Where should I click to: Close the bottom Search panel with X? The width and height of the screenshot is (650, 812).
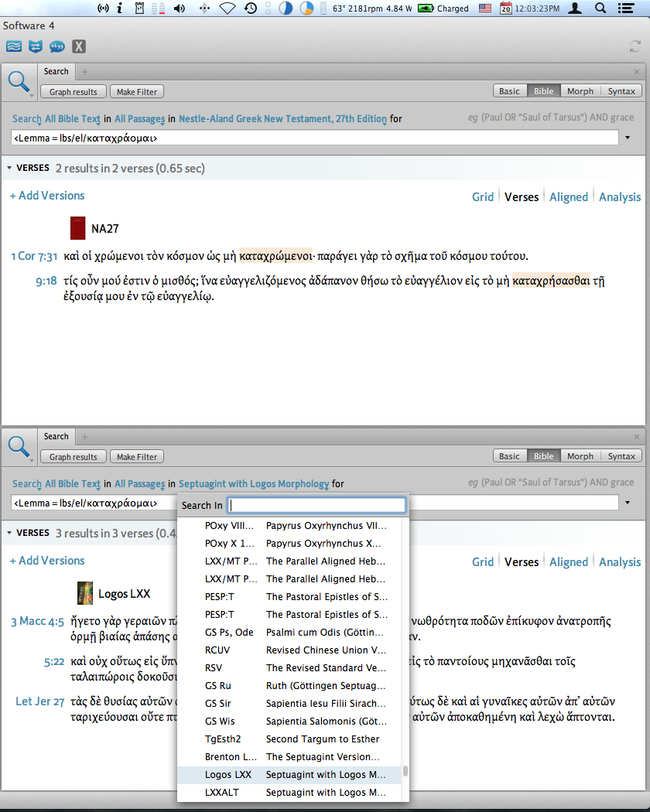click(x=637, y=437)
